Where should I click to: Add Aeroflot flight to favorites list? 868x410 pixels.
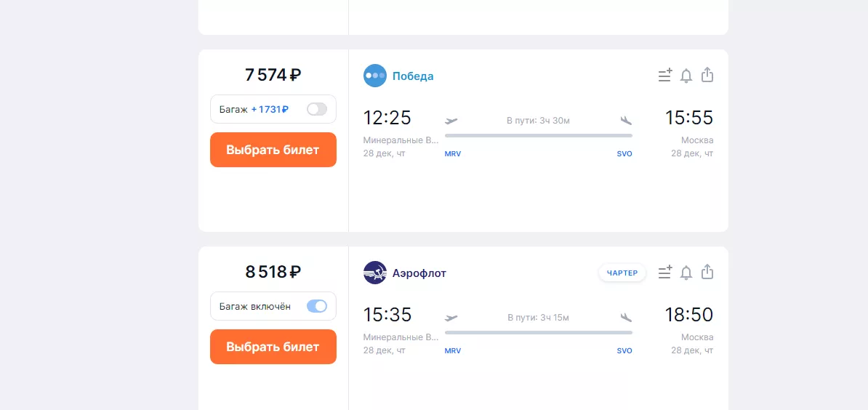coord(664,273)
